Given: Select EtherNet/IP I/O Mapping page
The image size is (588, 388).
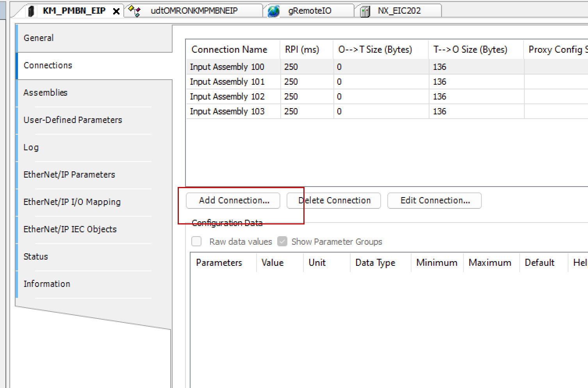Looking at the screenshot, I should [72, 202].
